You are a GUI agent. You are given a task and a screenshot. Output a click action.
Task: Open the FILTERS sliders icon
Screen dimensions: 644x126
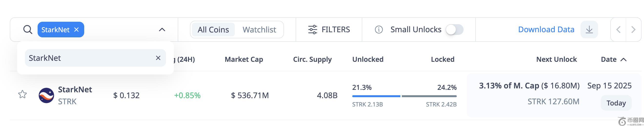(x=312, y=30)
